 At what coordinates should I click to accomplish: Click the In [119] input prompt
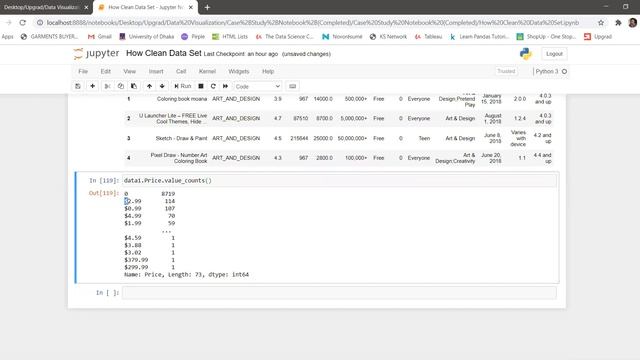click(104, 180)
